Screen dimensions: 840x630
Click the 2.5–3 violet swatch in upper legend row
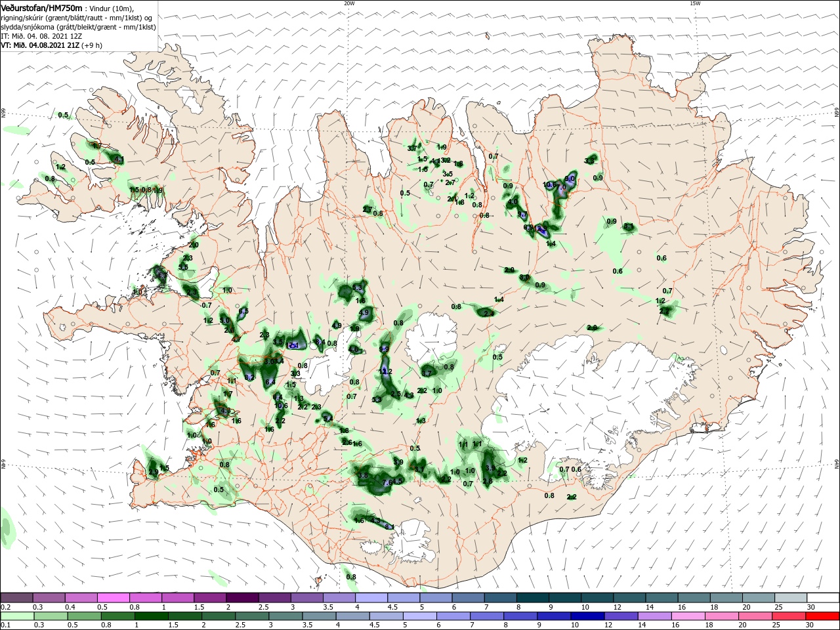coord(274,597)
